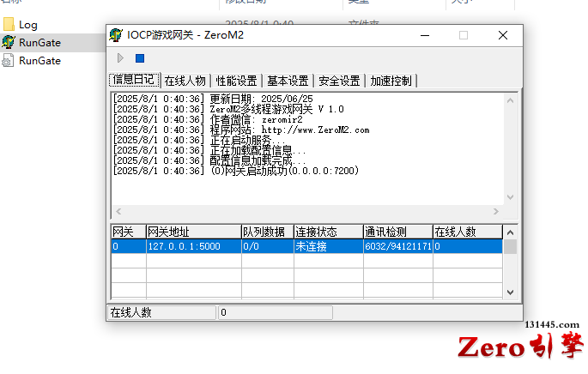This screenshot has width=588, height=374.
Task: Click the log scroll-up arrow
Action: (x=510, y=100)
